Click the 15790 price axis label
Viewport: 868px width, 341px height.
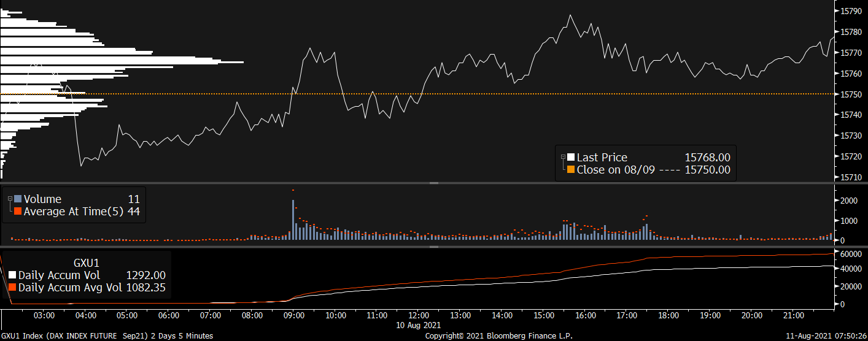(851, 11)
